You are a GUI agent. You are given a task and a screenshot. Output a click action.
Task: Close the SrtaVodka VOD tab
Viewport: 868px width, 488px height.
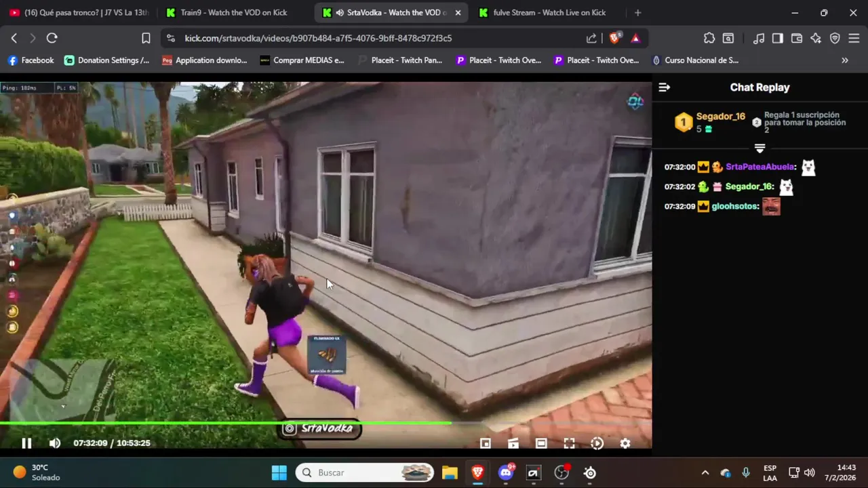(458, 13)
